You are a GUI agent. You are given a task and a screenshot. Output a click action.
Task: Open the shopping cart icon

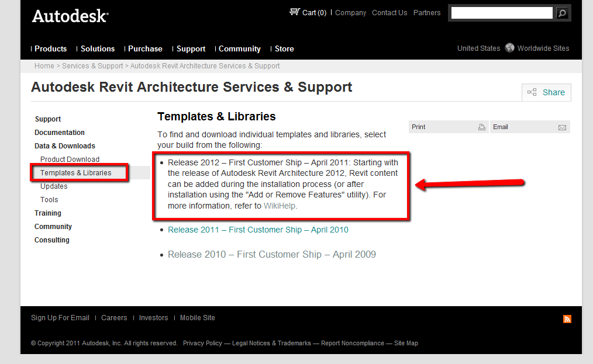point(295,12)
